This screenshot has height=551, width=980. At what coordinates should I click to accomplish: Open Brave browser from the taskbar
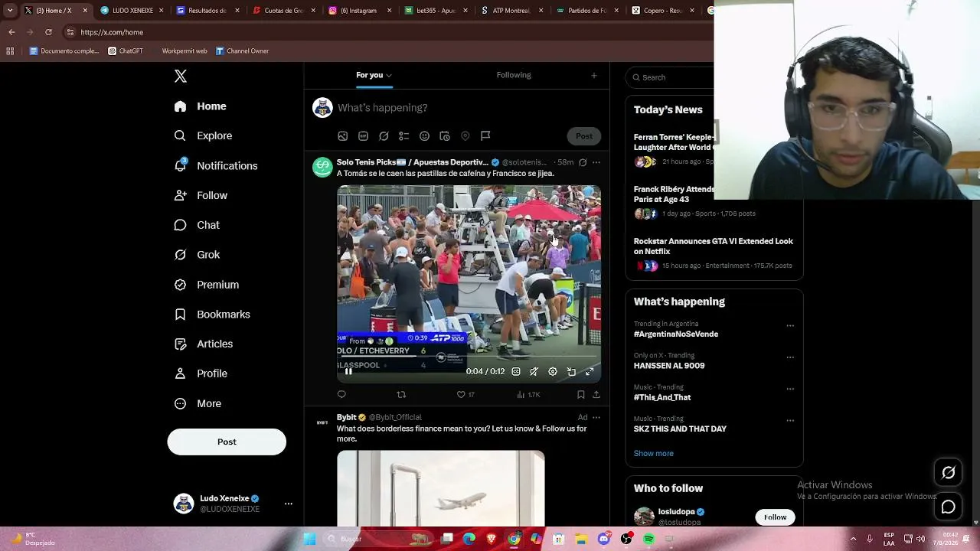coord(492,540)
